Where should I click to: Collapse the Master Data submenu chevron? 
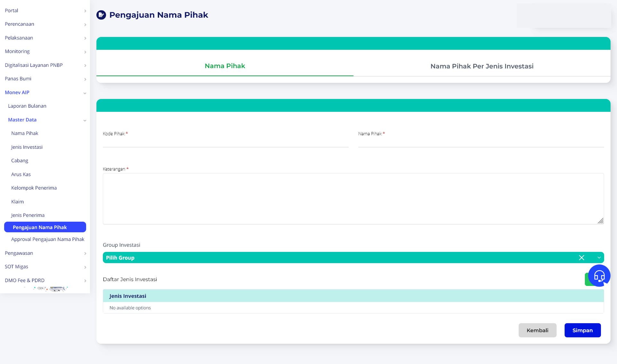pos(85,120)
